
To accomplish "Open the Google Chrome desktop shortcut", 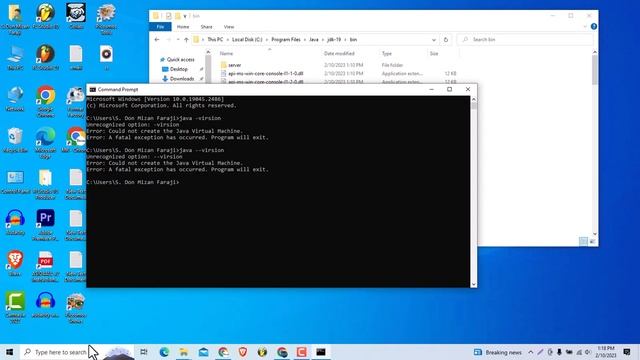I will point(46,101).
